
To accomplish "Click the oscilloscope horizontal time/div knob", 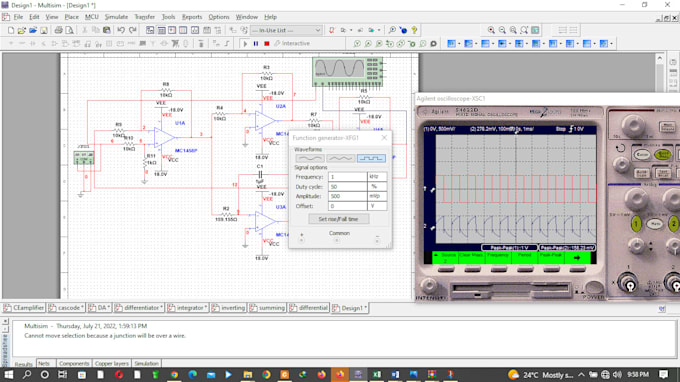I will pos(633,125).
